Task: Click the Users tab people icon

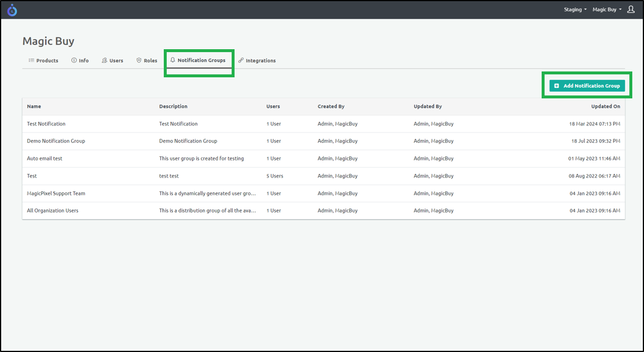Action: click(104, 60)
